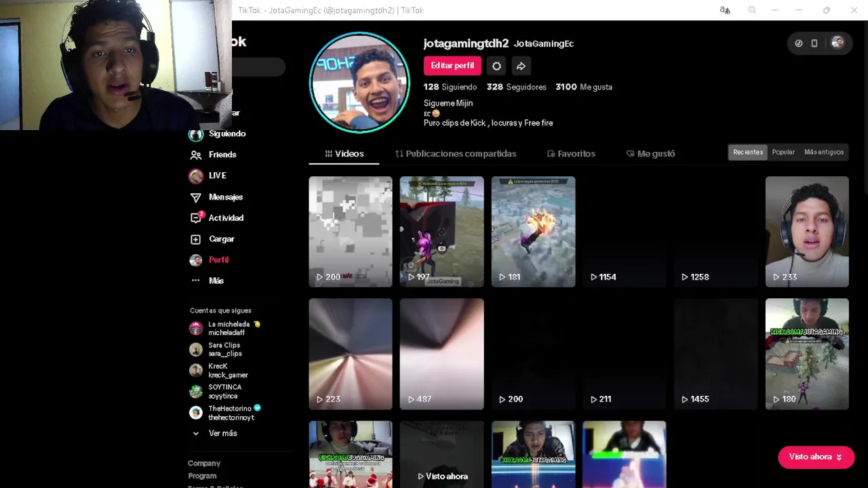The width and height of the screenshot is (868, 488).
Task: Open La michelada account avatar
Action: point(196,329)
